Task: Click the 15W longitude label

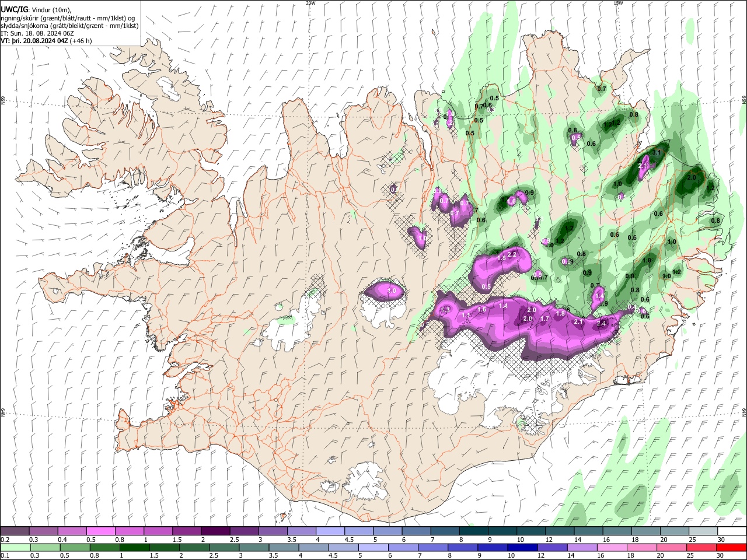Action: coord(618,3)
